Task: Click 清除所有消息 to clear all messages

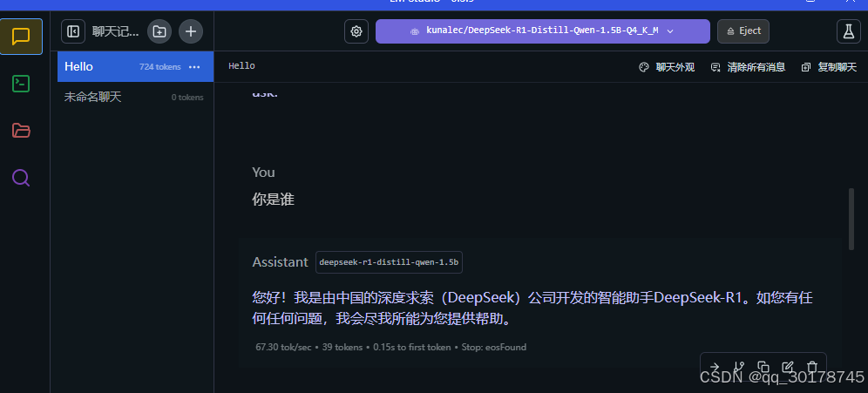Action: point(748,67)
